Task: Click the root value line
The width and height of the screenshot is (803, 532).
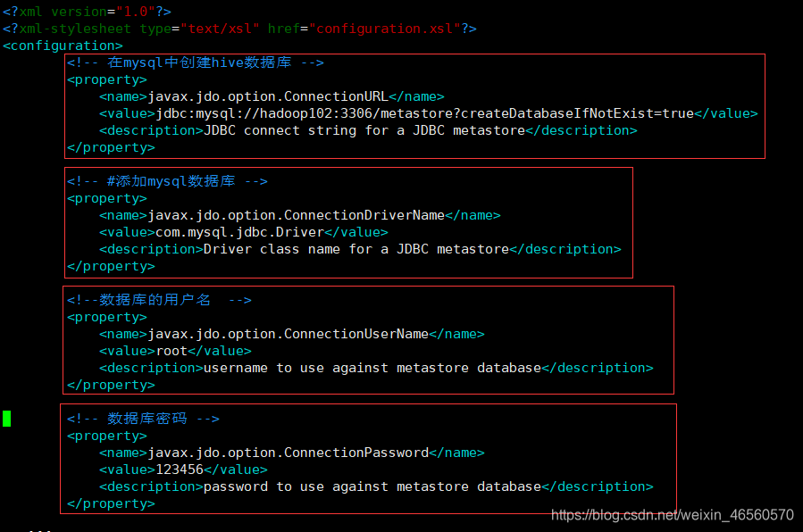Action: pyautogui.click(x=176, y=351)
